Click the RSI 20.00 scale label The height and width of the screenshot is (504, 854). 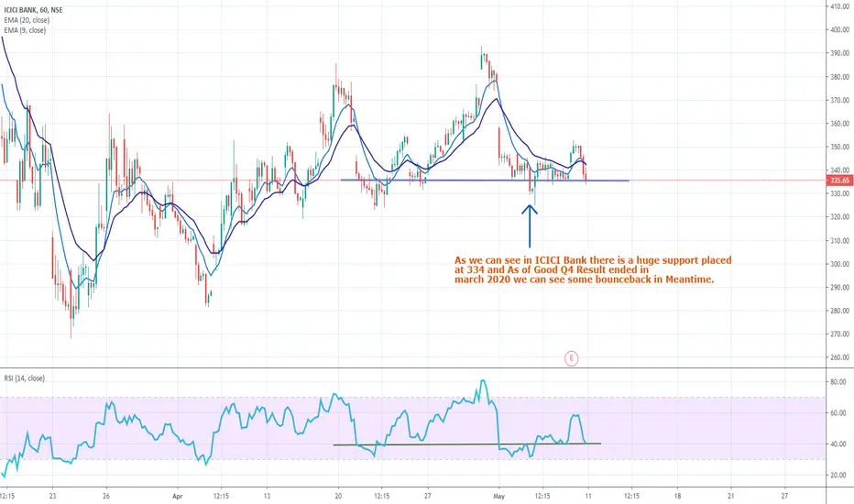tap(838, 475)
